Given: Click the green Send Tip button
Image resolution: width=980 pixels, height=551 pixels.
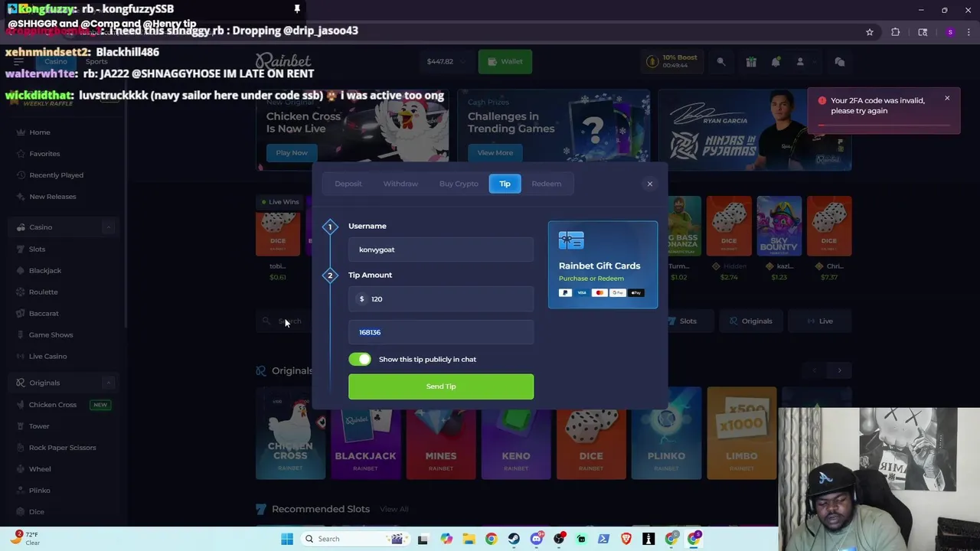Looking at the screenshot, I should 441,386.
